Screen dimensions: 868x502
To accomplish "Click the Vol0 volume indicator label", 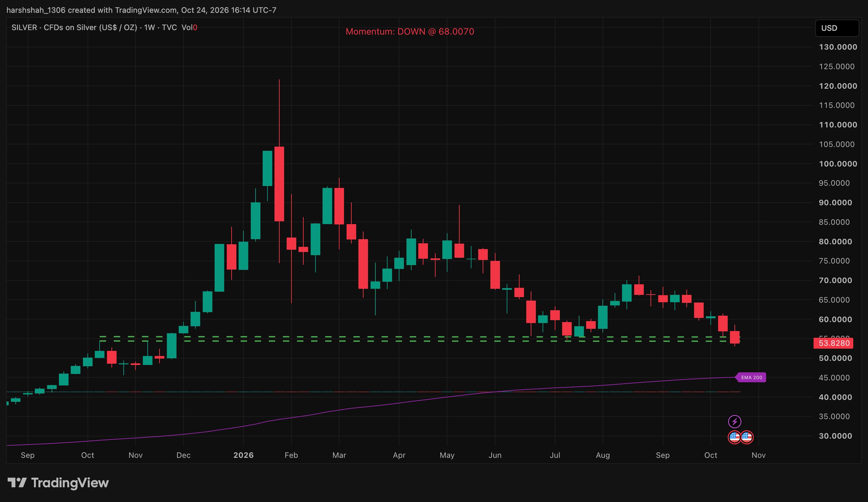I will click(189, 28).
